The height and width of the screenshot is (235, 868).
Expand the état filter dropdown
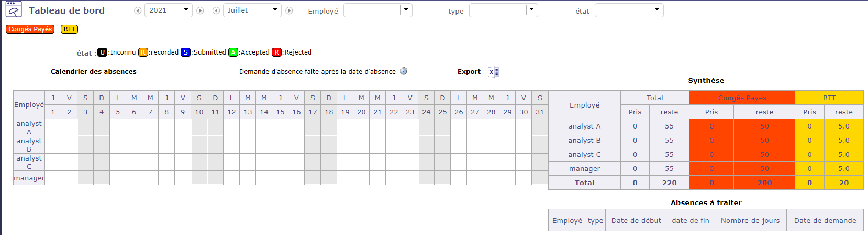coord(658,10)
